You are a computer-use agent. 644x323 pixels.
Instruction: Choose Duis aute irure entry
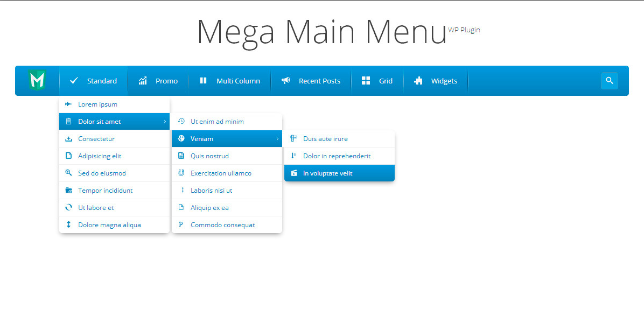[x=339, y=139]
